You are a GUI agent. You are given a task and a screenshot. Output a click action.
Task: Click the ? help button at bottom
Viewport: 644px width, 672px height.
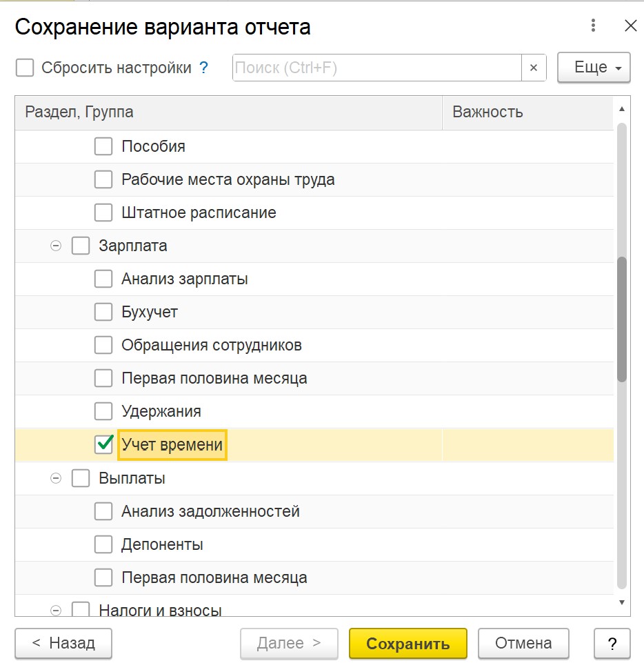(612, 644)
